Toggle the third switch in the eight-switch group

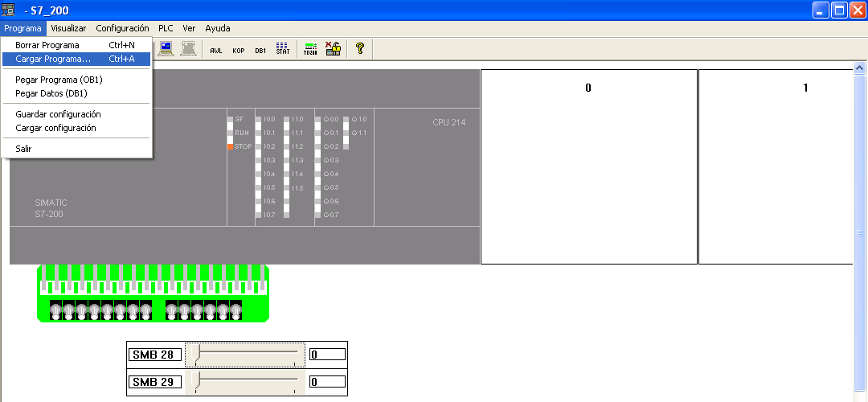click(81, 310)
